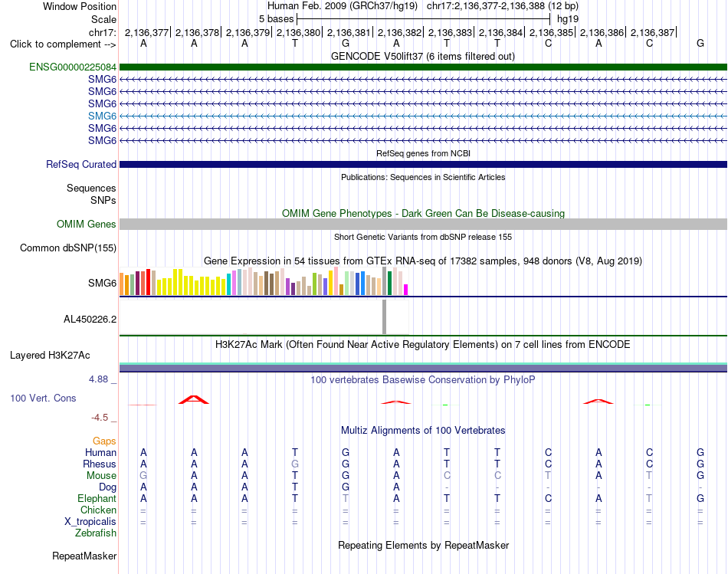Image resolution: width=728 pixels, height=574 pixels.
Task: Open '100 vertebrates Basewise Conservation by PhyloP' title
Action: tap(423, 380)
